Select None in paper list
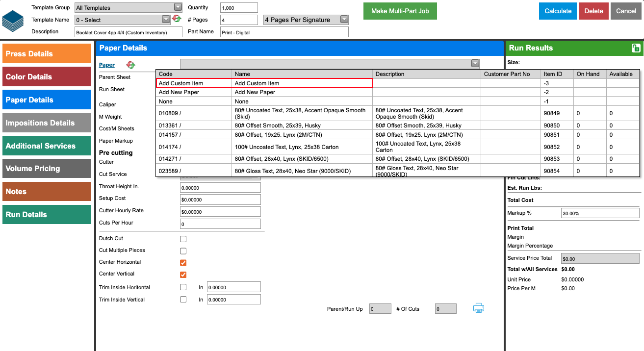Image resolution: width=644 pixels, height=351 pixels. tap(398, 101)
